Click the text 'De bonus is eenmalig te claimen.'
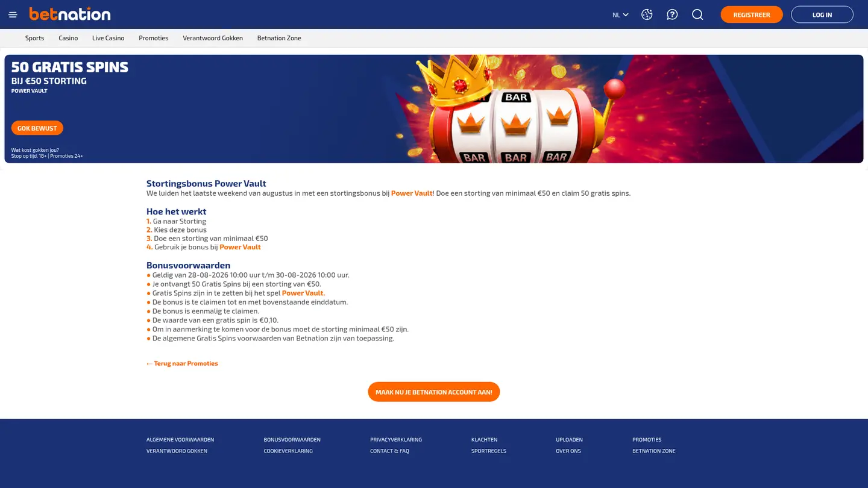 [x=206, y=311]
